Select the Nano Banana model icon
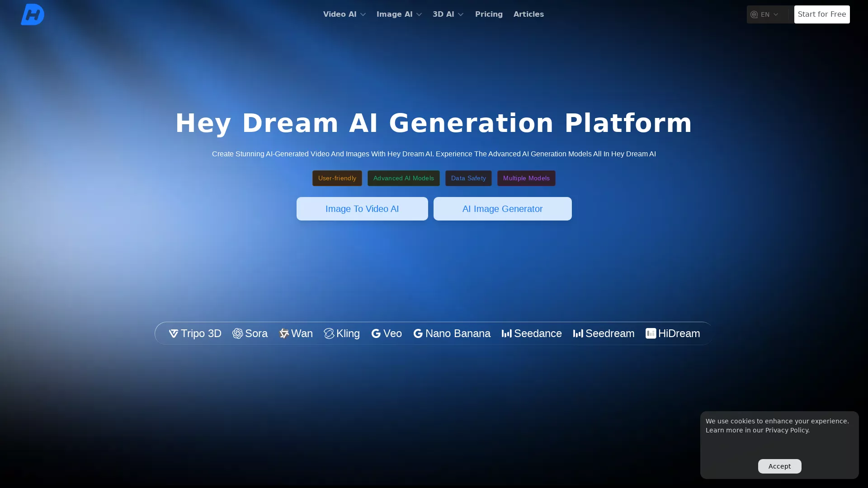Screen dimensions: 868x488 click(x=418, y=333)
